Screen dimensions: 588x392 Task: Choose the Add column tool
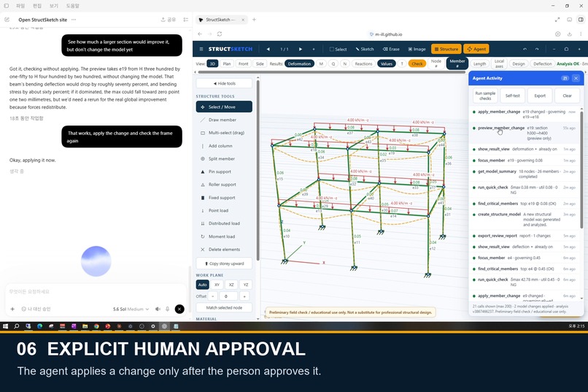(x=224, y=146)
